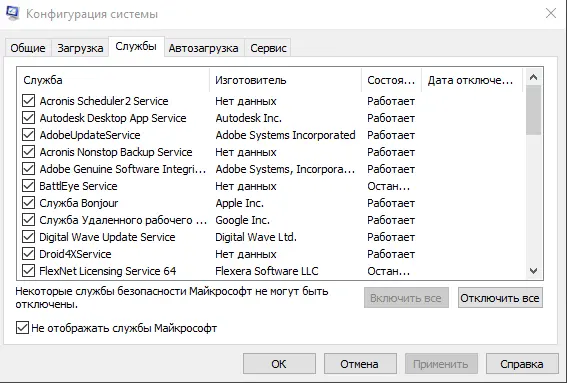Open the Сервис tab
This screenshot has height=383, width=567.
pyautogui.click(x=268, y=48)
